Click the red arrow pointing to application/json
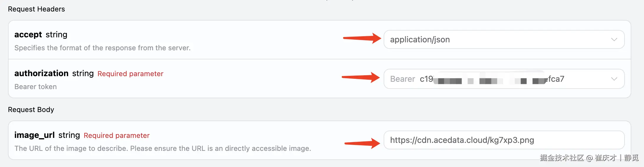Screen dimensions: 644x167 362,38
